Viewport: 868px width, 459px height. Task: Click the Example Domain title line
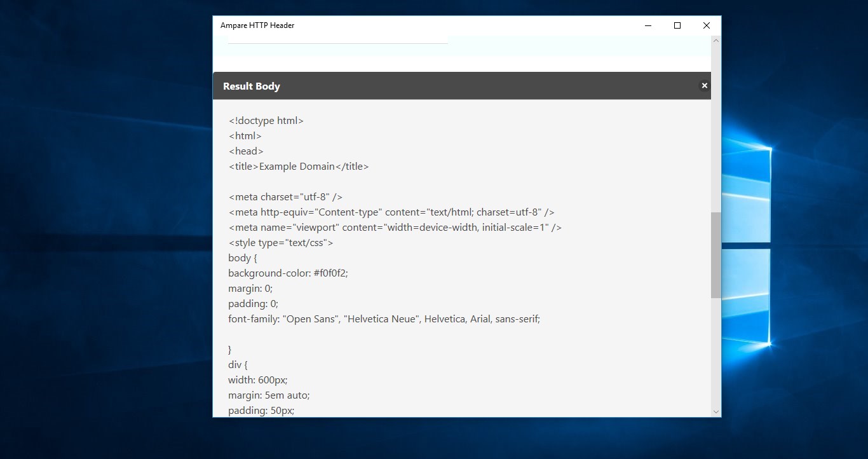click(299, 167)
